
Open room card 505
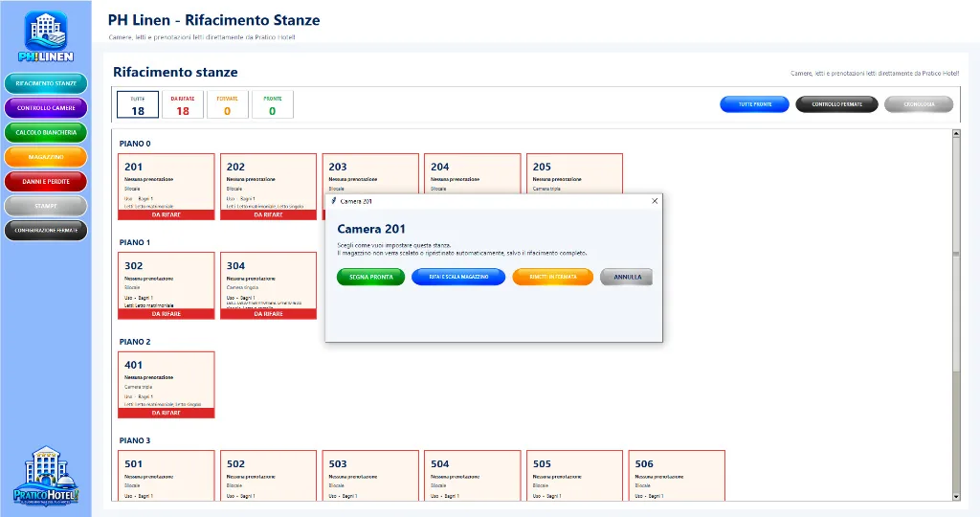coord(575,475)
